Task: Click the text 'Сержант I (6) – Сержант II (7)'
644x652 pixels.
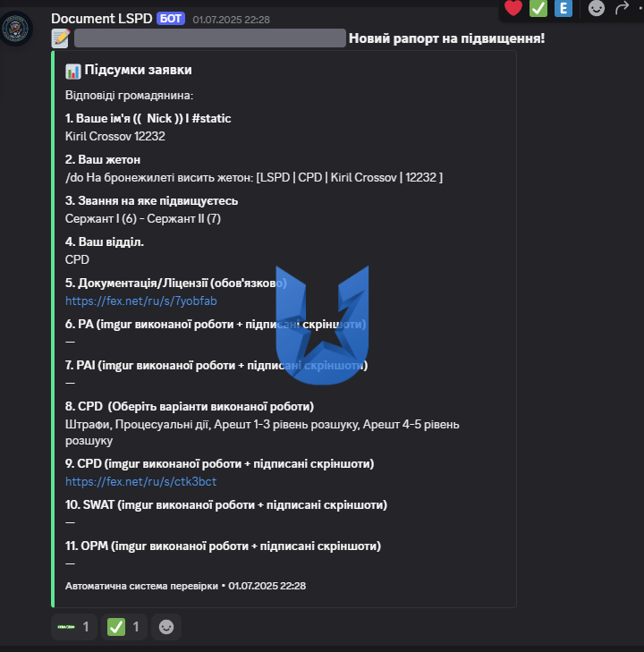Action: (x=143, y=219)
